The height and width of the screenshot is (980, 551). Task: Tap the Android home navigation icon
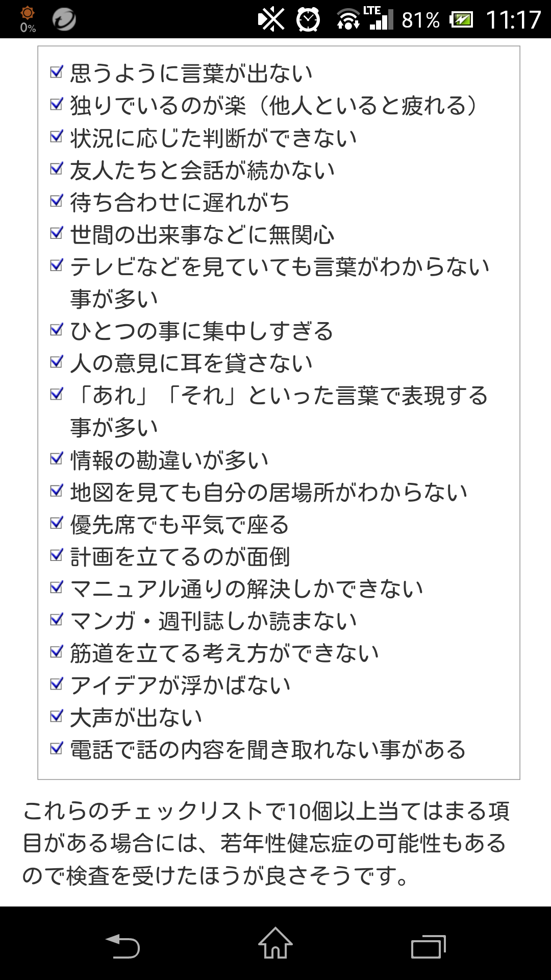click(275, 943)
